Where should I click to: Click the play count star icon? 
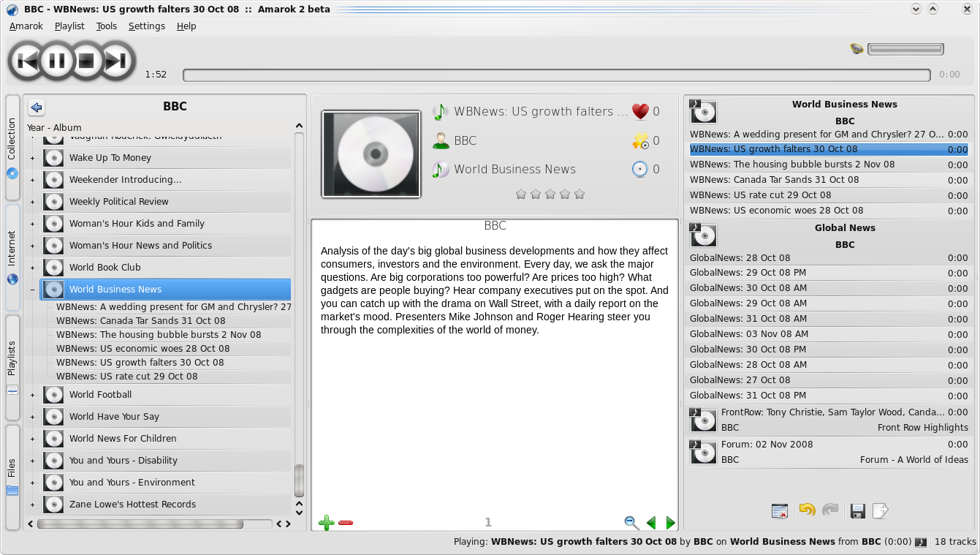pos(640,140)
